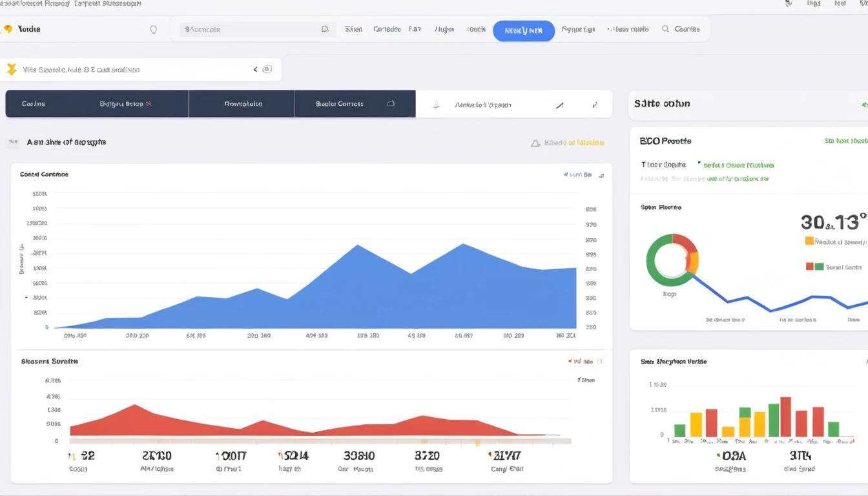Click the warning triangle icon above the blue chart
The image size is (868, 496).
coord(535,143)
